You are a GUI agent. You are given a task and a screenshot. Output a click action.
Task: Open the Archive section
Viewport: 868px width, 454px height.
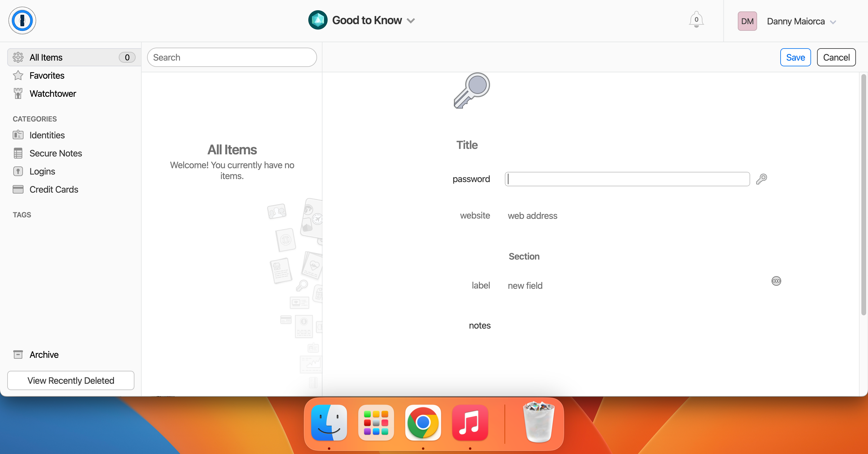pyautogui.click(x=44, y=355)
